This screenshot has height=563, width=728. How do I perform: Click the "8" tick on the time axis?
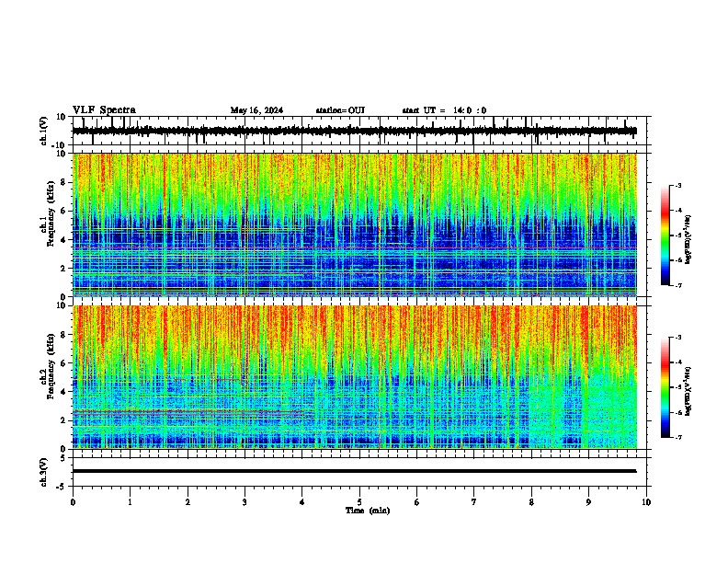(x=531, y=502)
